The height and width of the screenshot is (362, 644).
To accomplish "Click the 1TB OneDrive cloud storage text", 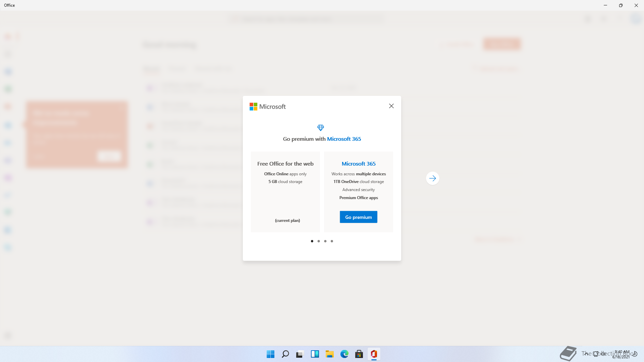I will coord(359,182).
